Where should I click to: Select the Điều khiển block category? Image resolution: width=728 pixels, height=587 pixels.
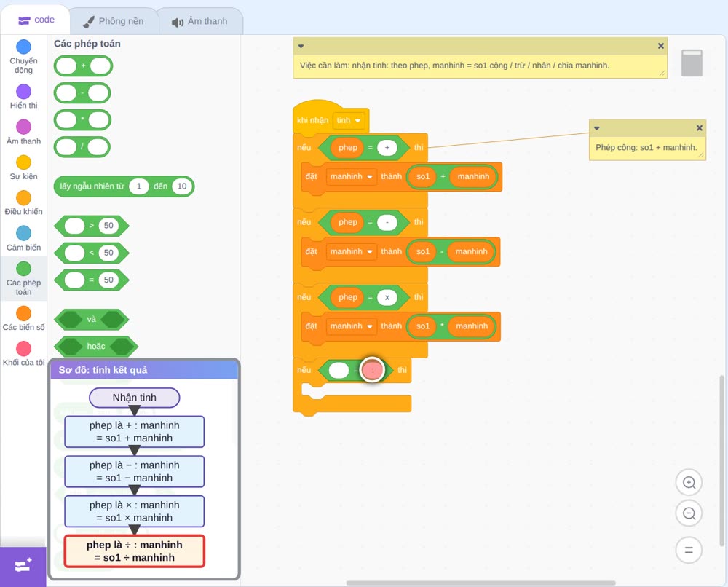click(23, 203)
